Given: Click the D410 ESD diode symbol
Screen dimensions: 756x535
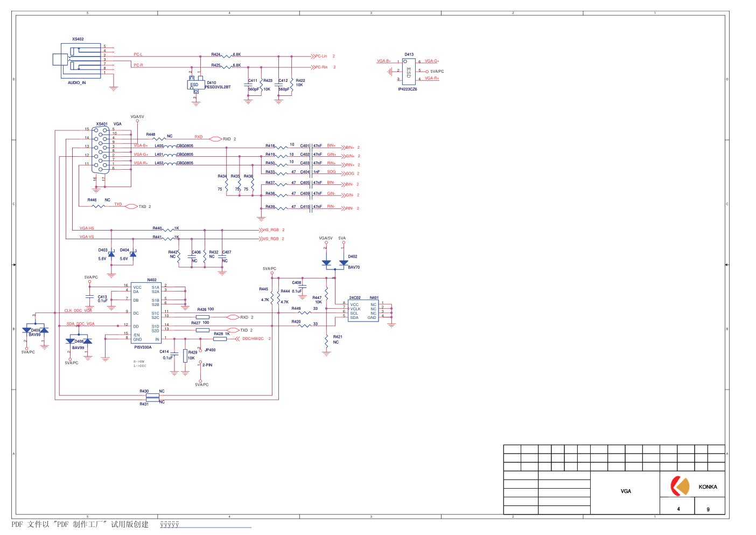Looking at the screenshot, I should point(195,85).
